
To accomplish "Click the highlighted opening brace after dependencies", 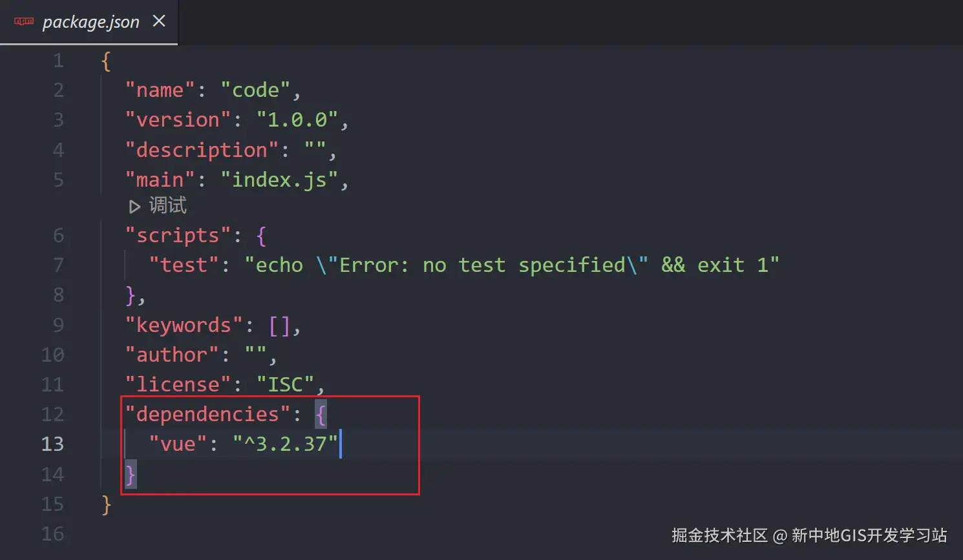I will [321, 414].
